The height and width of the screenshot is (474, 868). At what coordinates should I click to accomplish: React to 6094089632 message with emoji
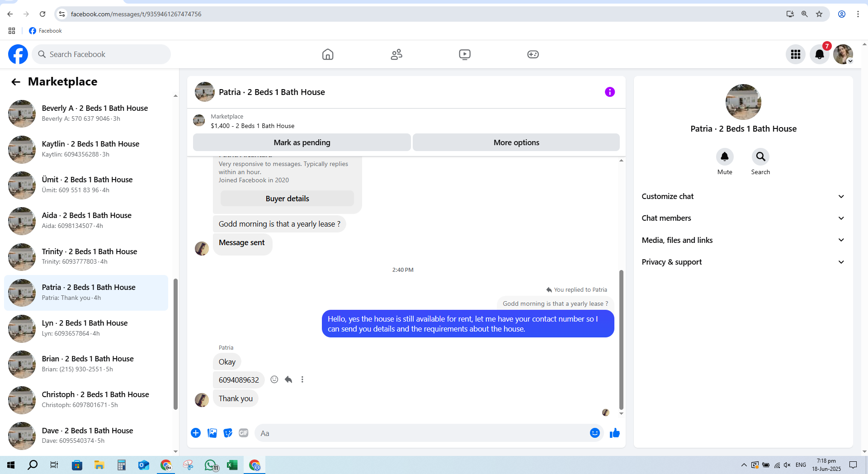coord(274,379)
